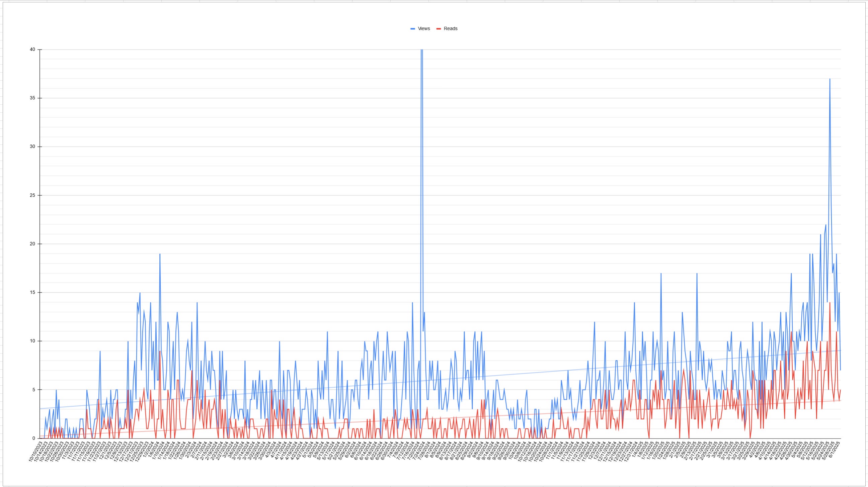The width and height of the screenshot is (868, 487).
Task: Click the 20 label on the vertical axis
Action: click(x=32, y=244)
